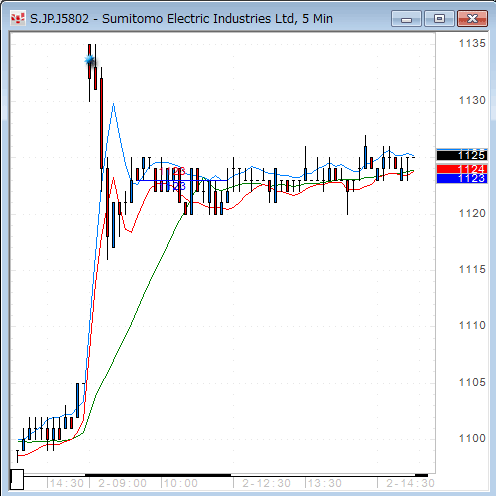Click the white square box at bottom-left corner
The image size is (496, 496).
pos(17,479)
